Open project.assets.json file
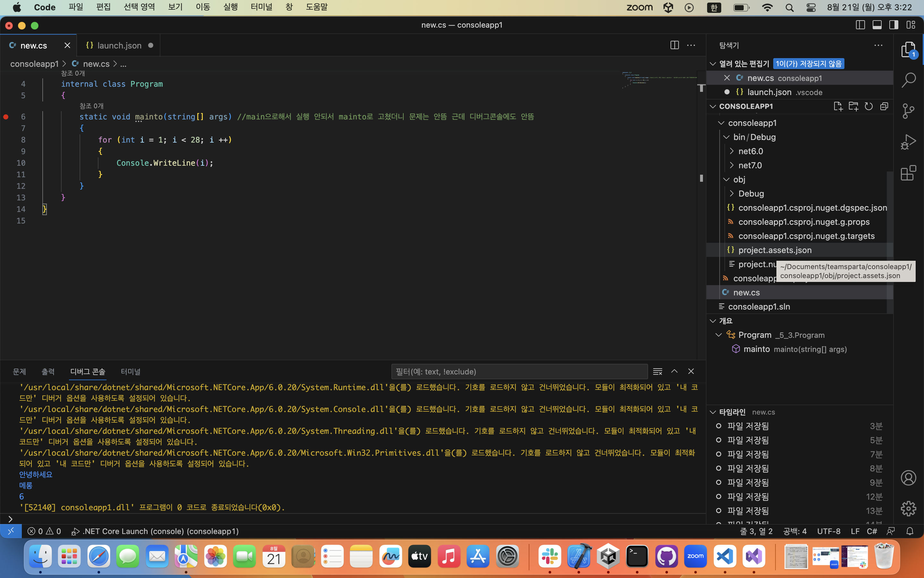The height and width of the screenshot is (578, 924). pyautogui.click(x=775, y=250)
